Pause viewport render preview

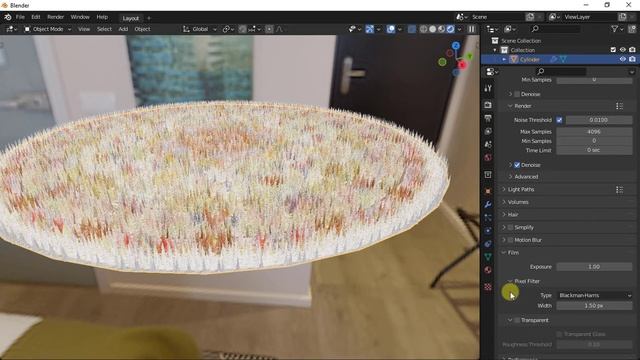click(471, 29)
